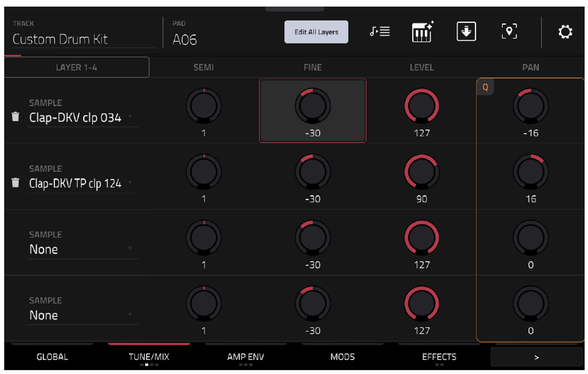Click the LEVEL 127 knob for Clap-DKV clp 034
Viewport: 588px width, 374px height.
pos(422,106)
